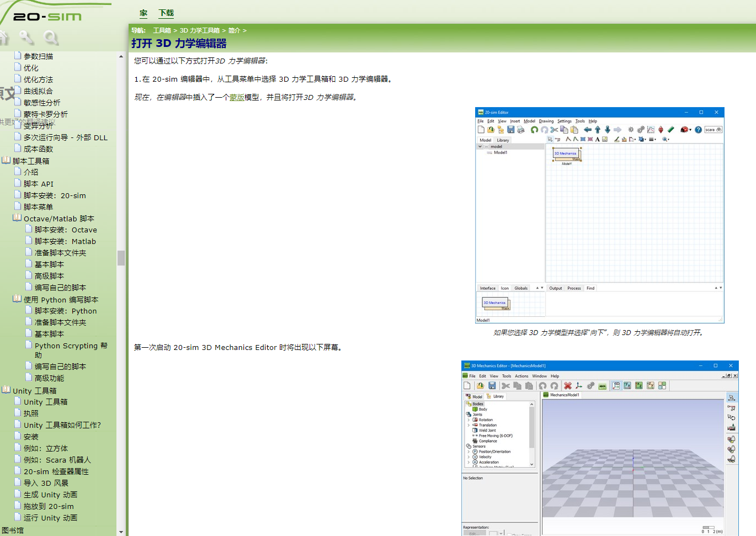Image resolution: width=756 pixels, height=536 pixels.
Task: Open the 介绍 topic under 脚本工具箱
Action: coord(31,172)
